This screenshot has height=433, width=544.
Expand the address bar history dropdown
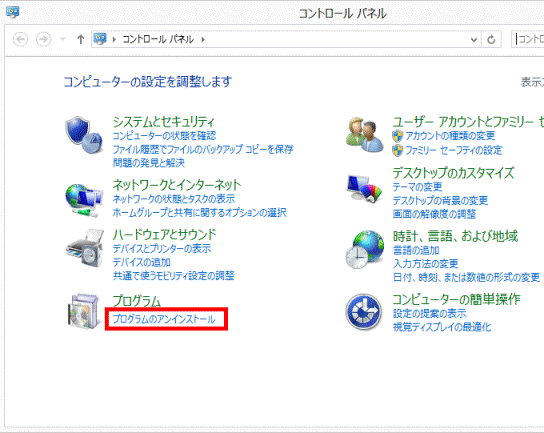click(474, 40)
